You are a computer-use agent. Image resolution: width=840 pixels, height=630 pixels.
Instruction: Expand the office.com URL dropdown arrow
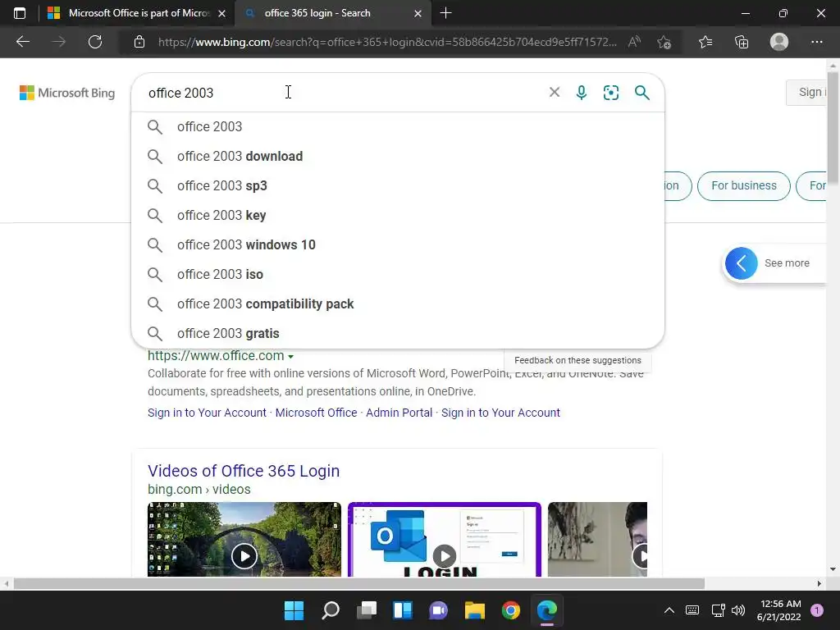[x=291, y=356]
